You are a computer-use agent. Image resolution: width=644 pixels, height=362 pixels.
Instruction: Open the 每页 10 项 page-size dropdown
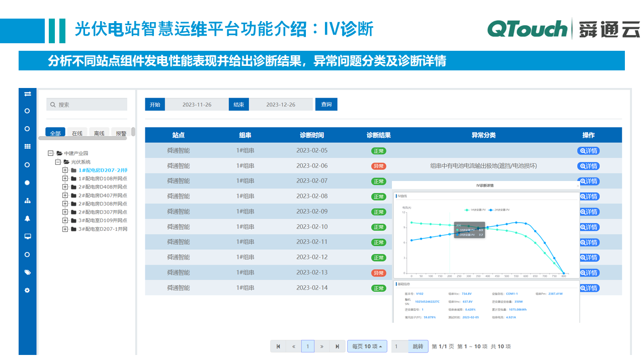click(367, 346)
